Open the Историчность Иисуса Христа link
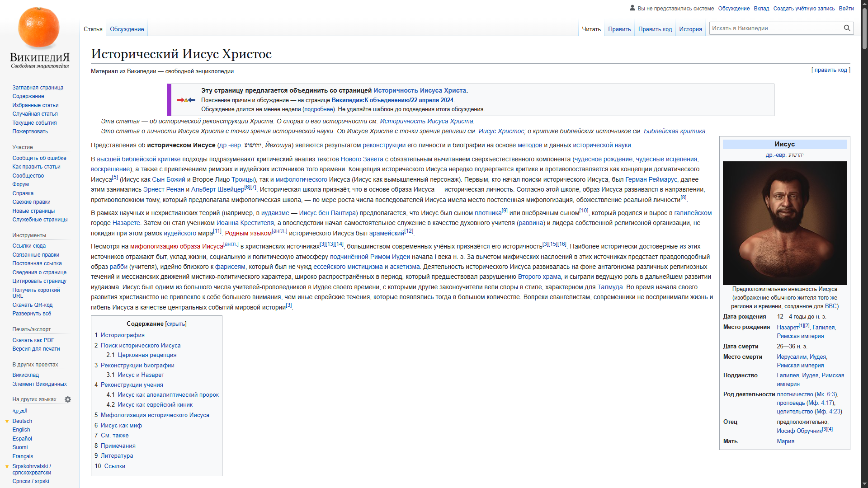The image size is (868, 488). point(420,90)
